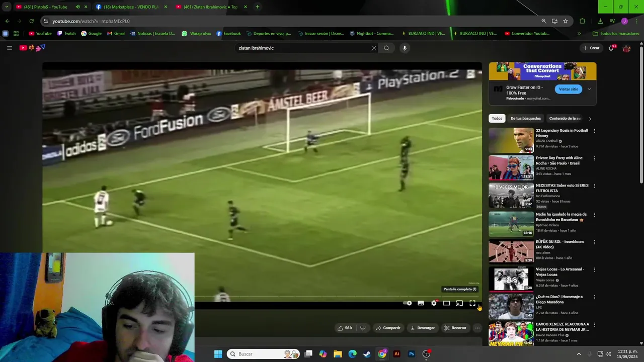
Task: Open OBS Studio from the taskbar
Action: pos(426,354)
